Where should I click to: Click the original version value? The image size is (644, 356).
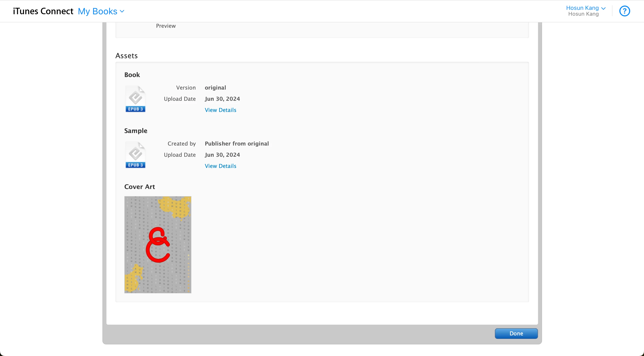pyautogui.click(x=215, y=88)
